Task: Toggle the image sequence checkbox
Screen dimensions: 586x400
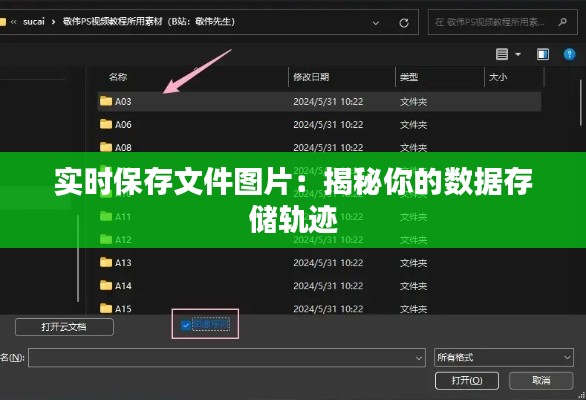Action: (185, 325)
